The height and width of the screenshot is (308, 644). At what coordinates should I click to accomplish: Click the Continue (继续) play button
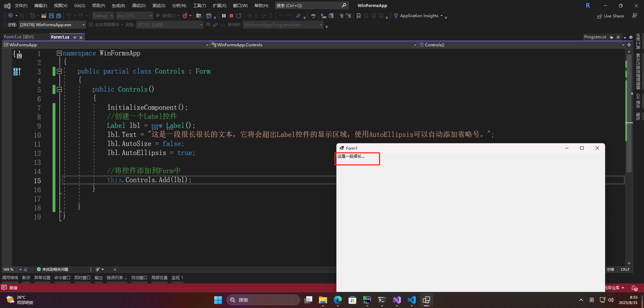tap(166, 15)
